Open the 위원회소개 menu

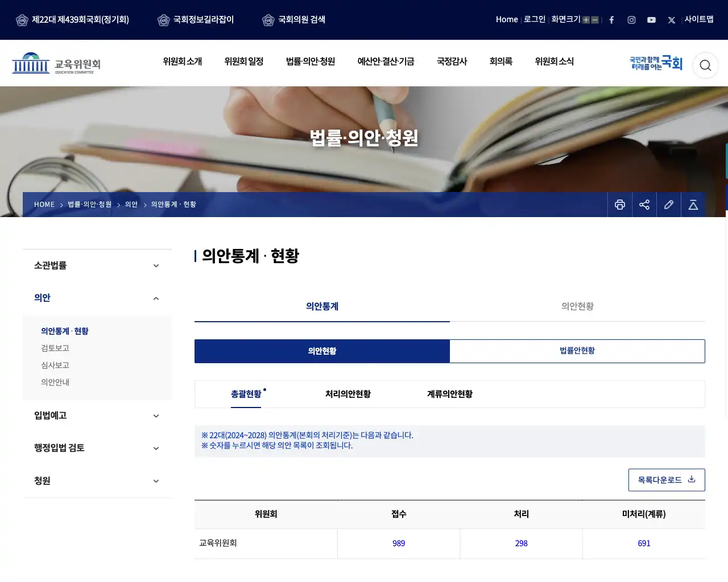[183, 61]
